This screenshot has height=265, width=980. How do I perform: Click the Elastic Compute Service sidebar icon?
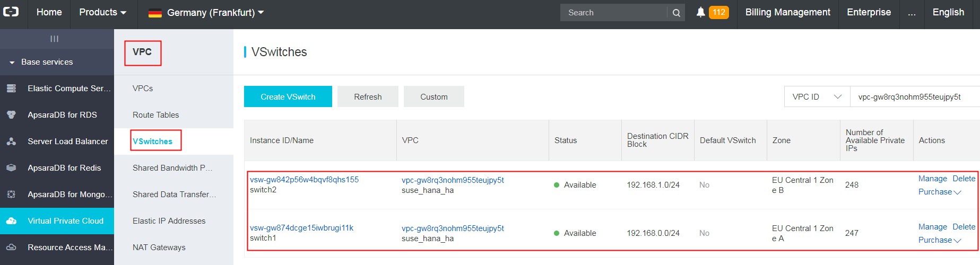click(11, 89)
